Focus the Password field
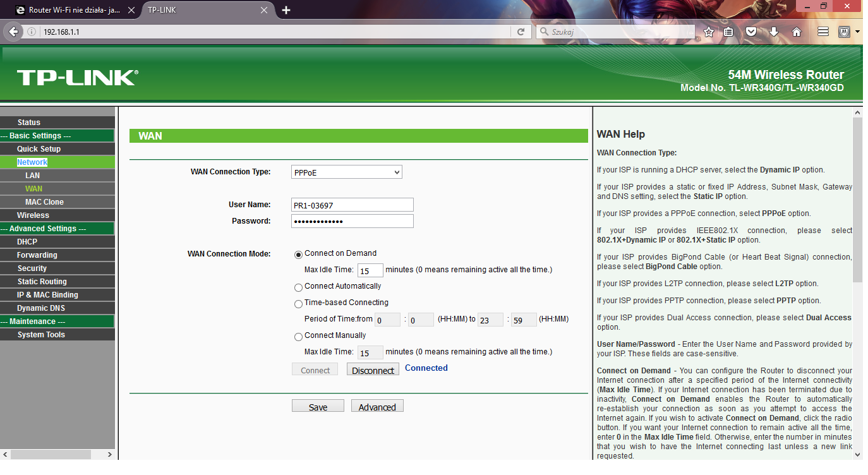 [x=353, y=221]
